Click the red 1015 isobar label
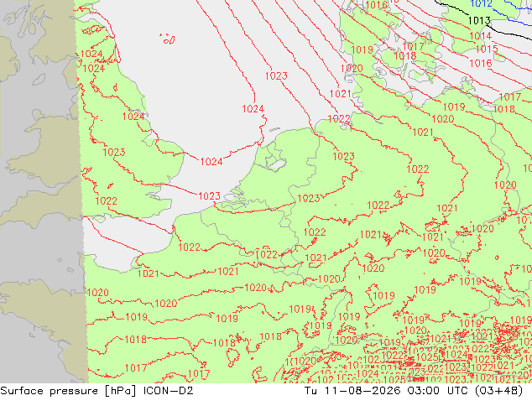 click(487, 49)
